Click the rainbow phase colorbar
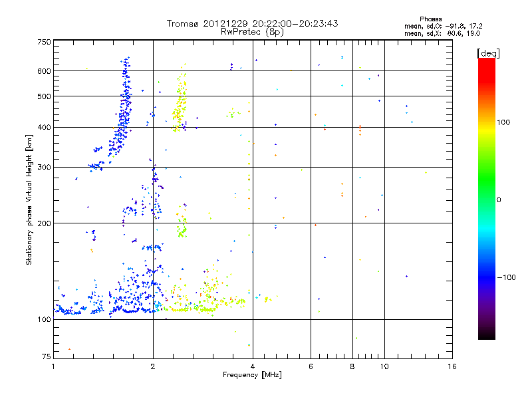Image resolution: width=532 pixels, height=399 pixels. coord(487,198)
